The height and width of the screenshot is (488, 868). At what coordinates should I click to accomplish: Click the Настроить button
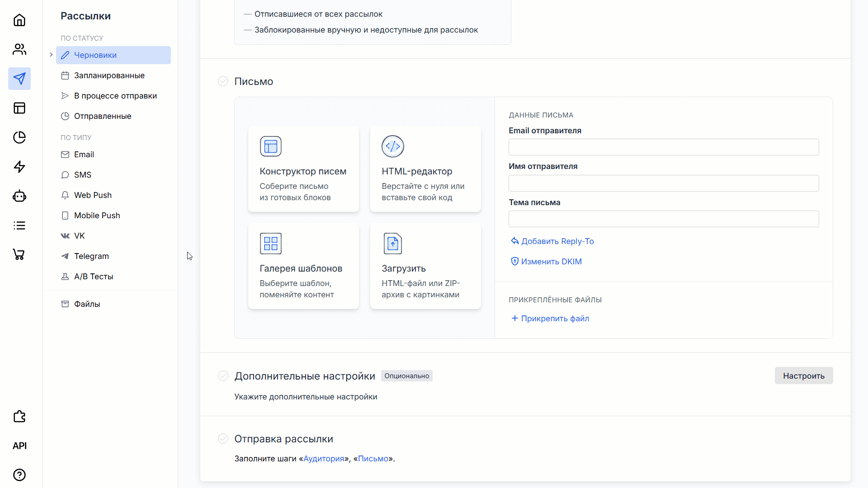point(803,375)
